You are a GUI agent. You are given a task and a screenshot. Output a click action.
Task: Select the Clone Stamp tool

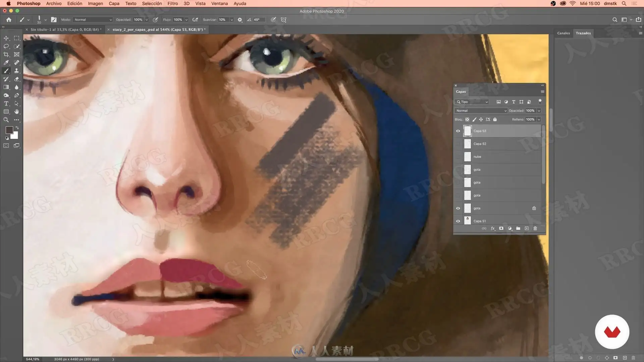coord(16,71)
